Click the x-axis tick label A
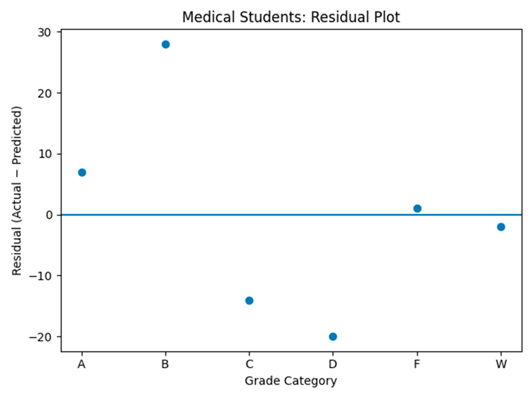The image size is (532, 397). point(82,364)
